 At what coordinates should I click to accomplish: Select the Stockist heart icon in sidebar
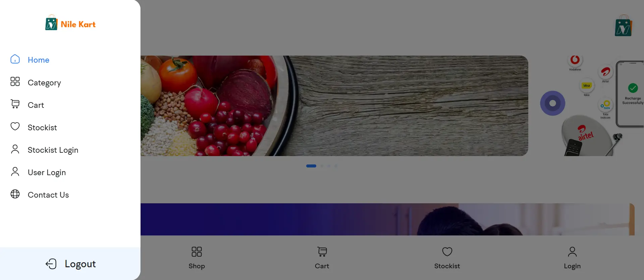coord(15,127)
